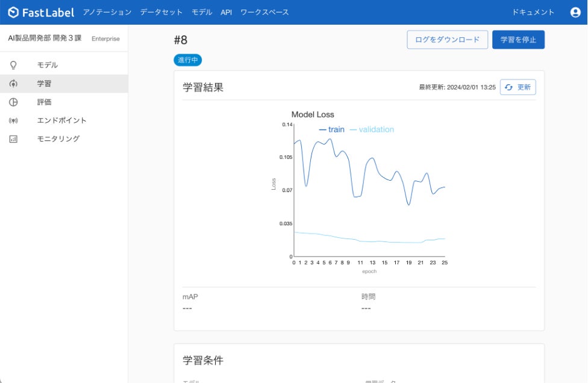This screenshot has height=383, width=588.
Task: Click the 時間 label
Action: tap(368, 297)
